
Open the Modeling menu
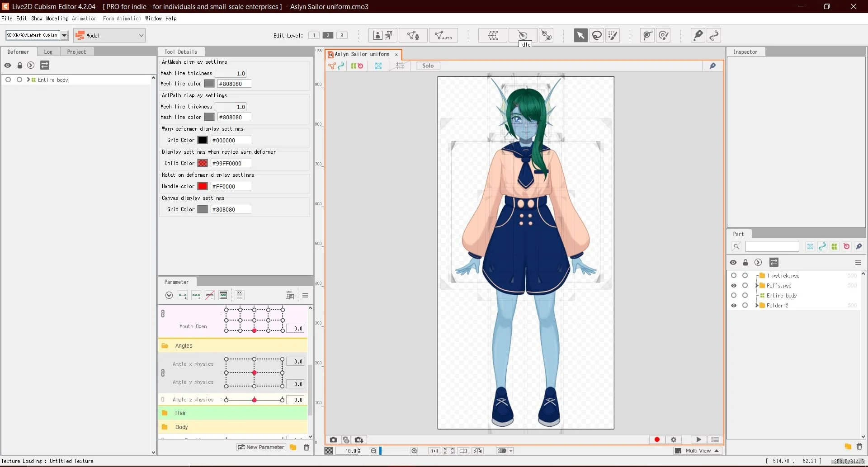(57, 19)
